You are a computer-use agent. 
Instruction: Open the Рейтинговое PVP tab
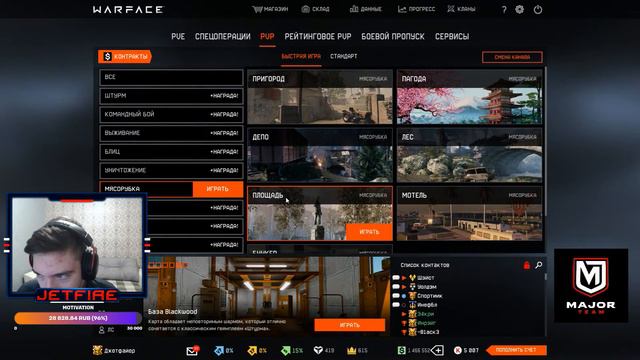[318, 36]
